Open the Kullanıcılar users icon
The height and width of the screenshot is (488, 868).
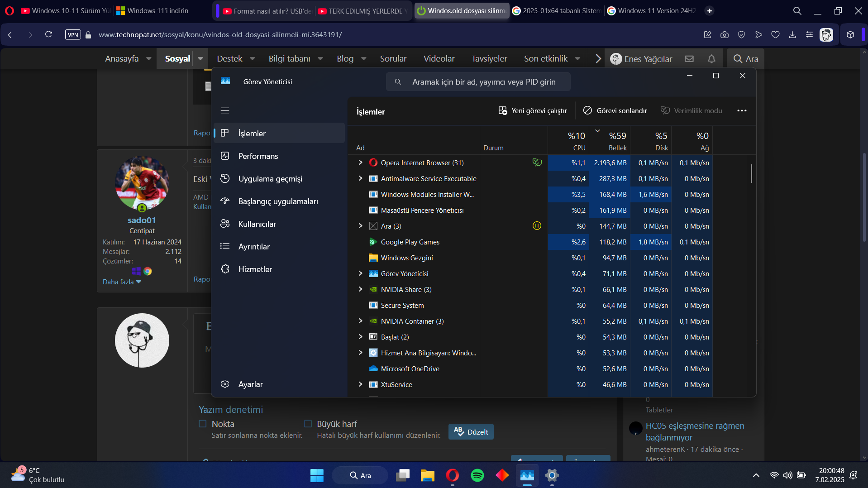pyautogui.click(x=225, y=224)
